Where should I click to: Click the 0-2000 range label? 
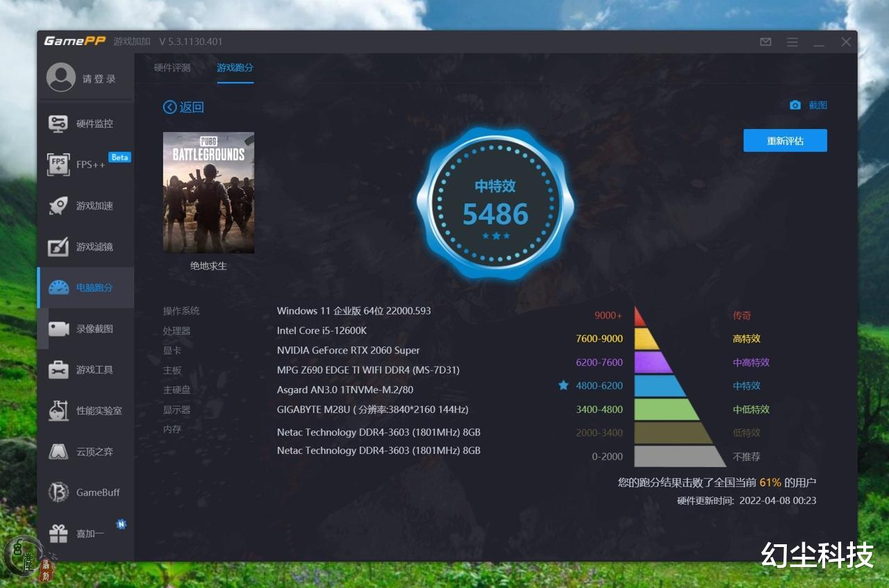click(608, 457)
